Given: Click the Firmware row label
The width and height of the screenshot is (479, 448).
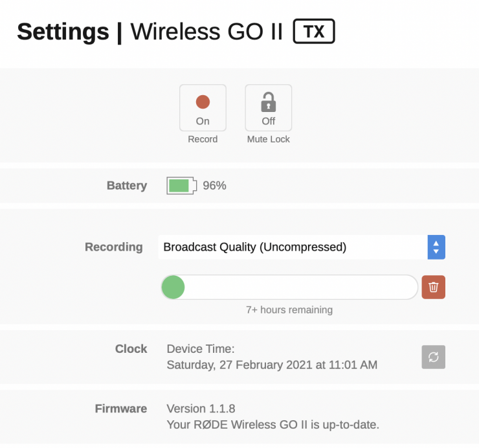Looking at the screenshot, I should pyautogui.click(x=121, y=409).
